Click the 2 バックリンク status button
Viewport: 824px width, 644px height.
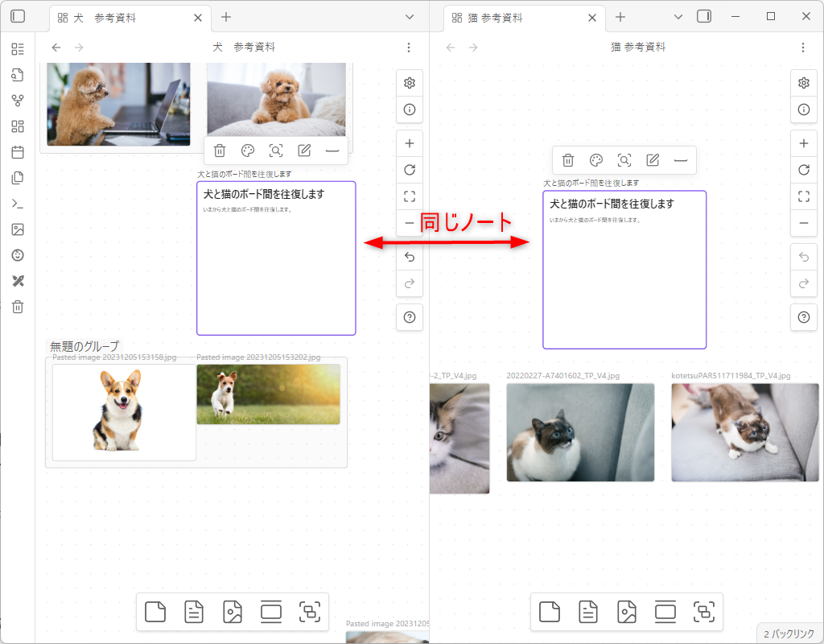pyautogui.click(x=789, y=634)
